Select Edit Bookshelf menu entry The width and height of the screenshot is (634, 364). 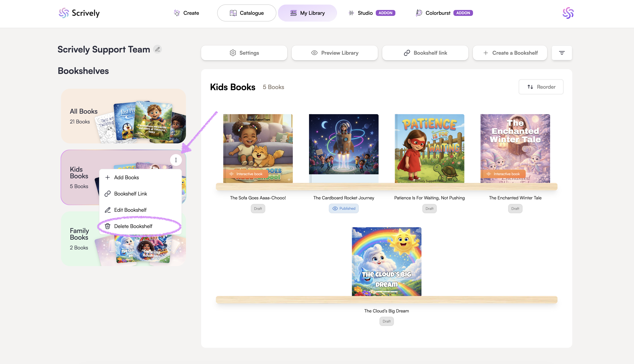coord(130,210)
